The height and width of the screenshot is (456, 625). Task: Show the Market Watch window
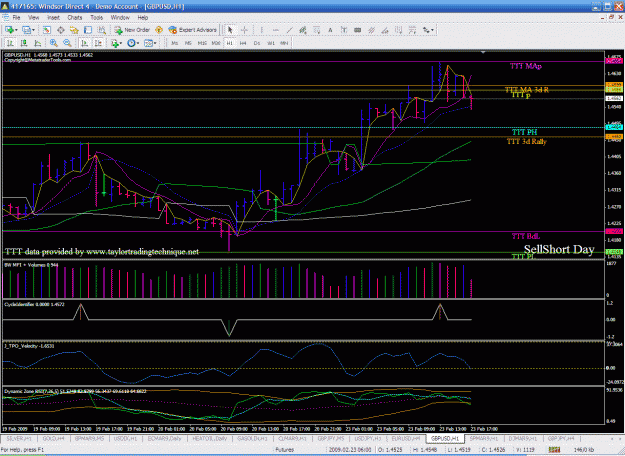click(x=47, y=30)
